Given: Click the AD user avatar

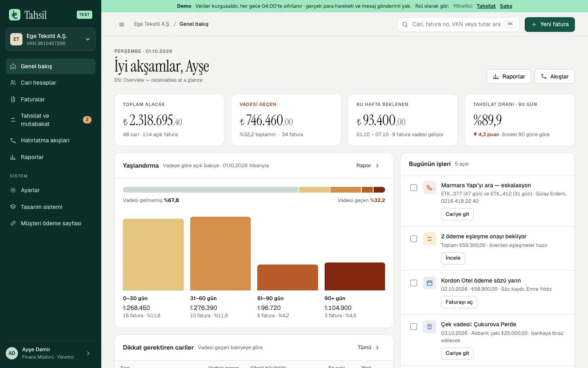Looking at the screenshot, I should (x=12, y=353).
